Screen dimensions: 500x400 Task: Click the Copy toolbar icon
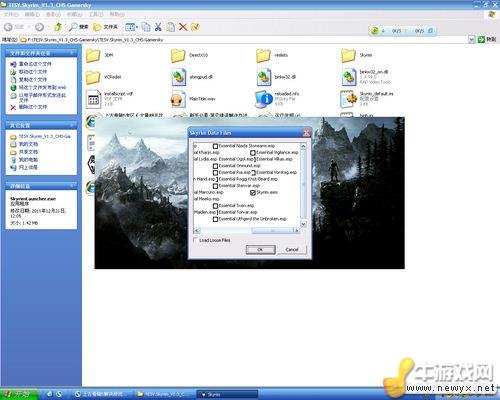145,27
